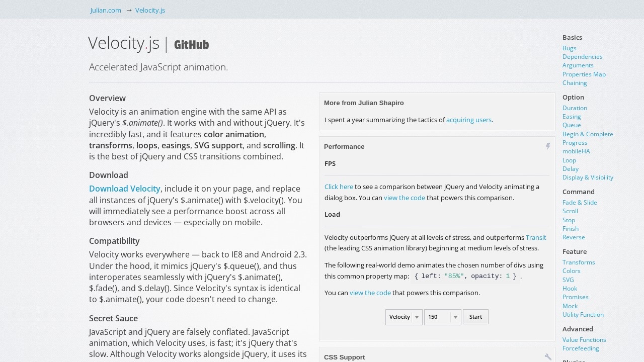This screenshot has height=362, width=644.
Task: Open the SVG feature documentation
Action: click(x=568, y=280)
